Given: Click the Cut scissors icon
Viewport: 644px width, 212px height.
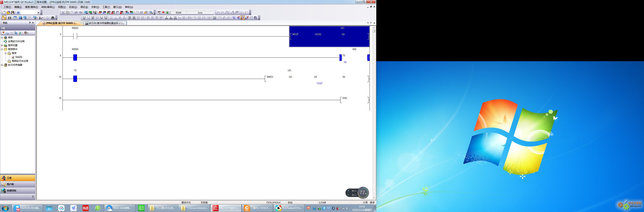Looking at the screenshot, I should coord(63,13).
